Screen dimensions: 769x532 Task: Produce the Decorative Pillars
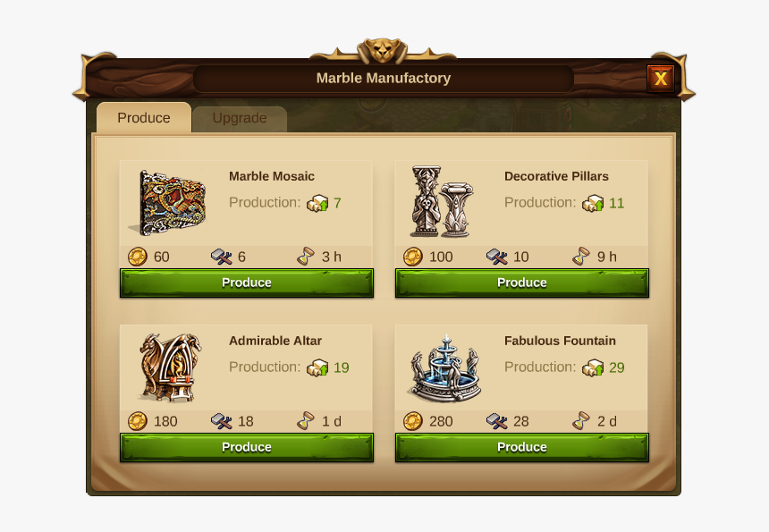coord(522,283)
